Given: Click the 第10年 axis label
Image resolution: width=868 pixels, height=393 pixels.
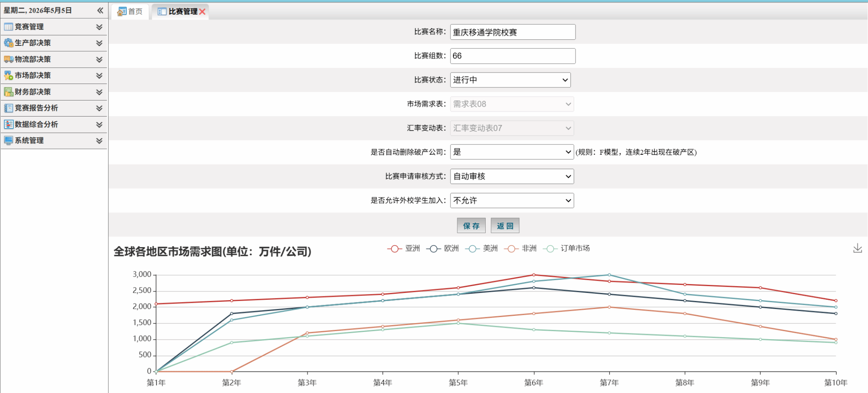Looking at the screenshot, I should click(x=835, y=383).
